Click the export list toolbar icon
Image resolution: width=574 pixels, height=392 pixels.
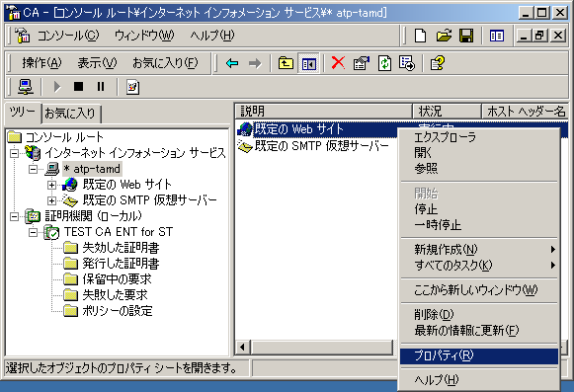pos(407,63)
